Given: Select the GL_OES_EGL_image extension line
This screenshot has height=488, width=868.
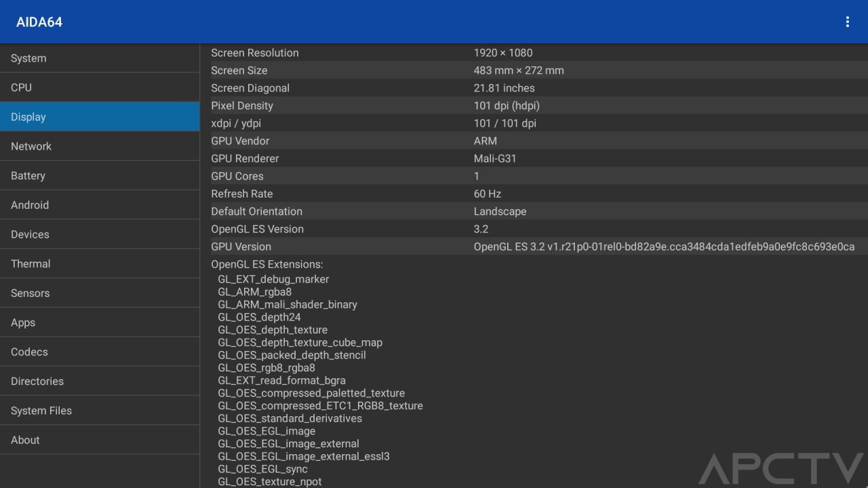Looking at the screenshot, I should (x=267, y=431).
